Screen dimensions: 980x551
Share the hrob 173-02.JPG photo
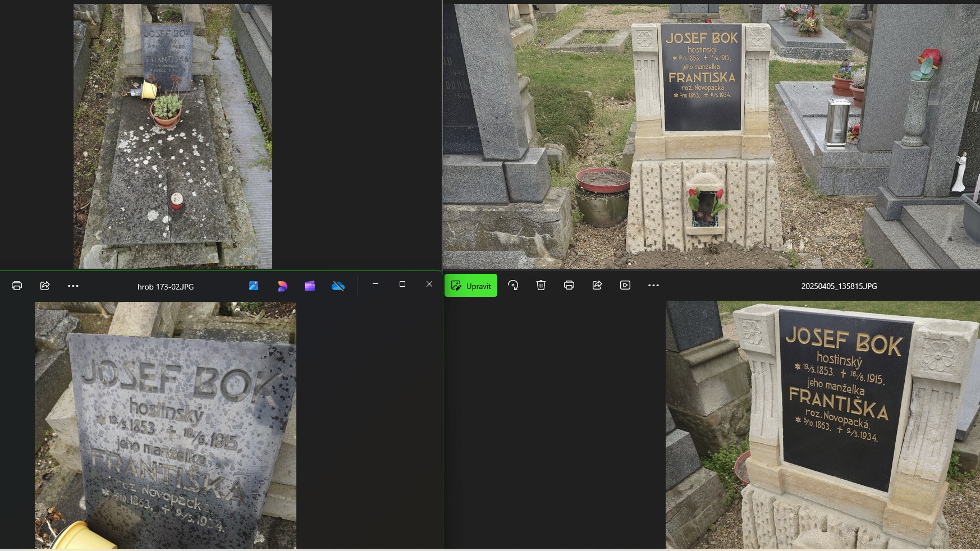coord(45,286)
